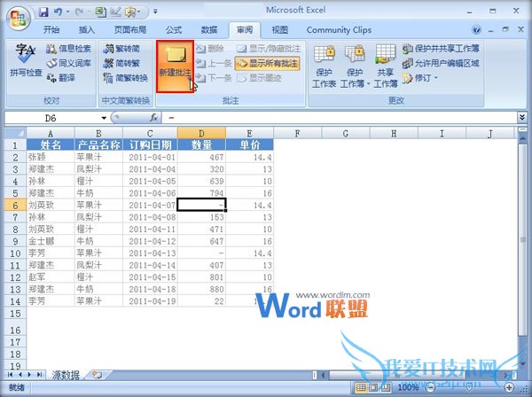
Task: Select header cell 产品名称
Action: (x=98, y=144)
